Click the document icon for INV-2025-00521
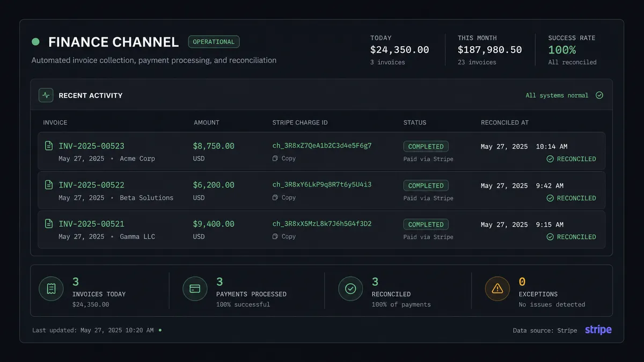644x362 pixels. [49, 224]
